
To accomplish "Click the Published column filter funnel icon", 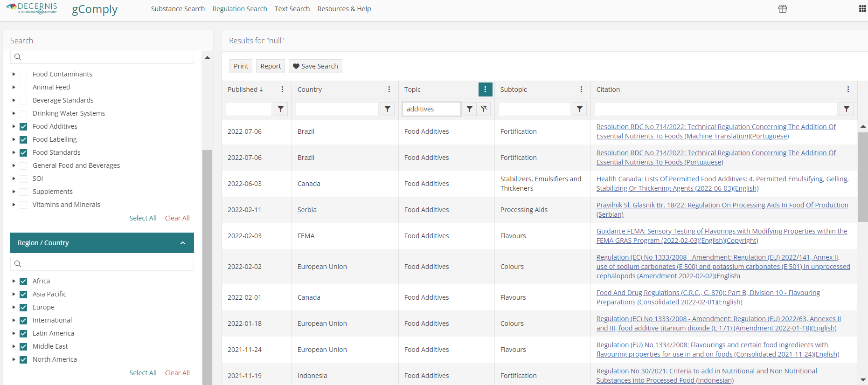I will pyautogui.click(x=281, y=109).
